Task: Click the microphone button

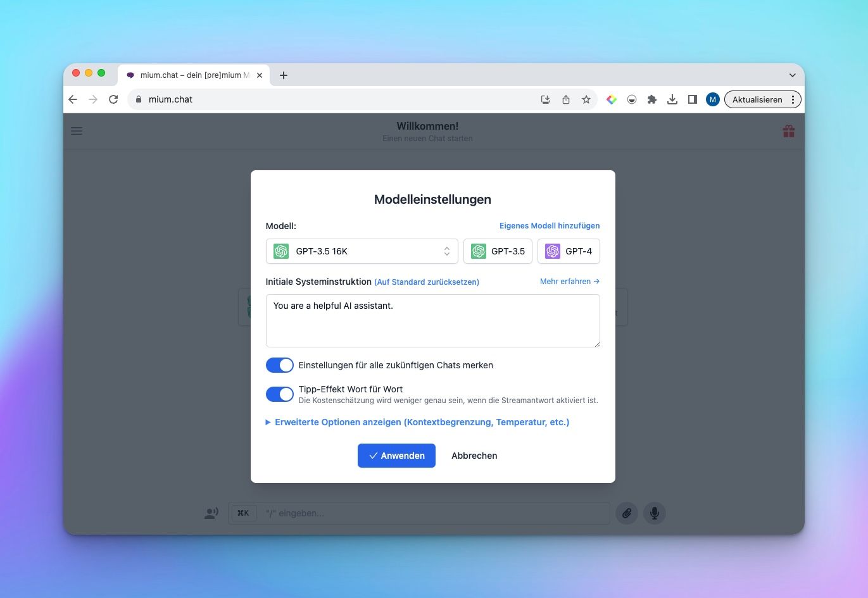Action: [655, 513]
